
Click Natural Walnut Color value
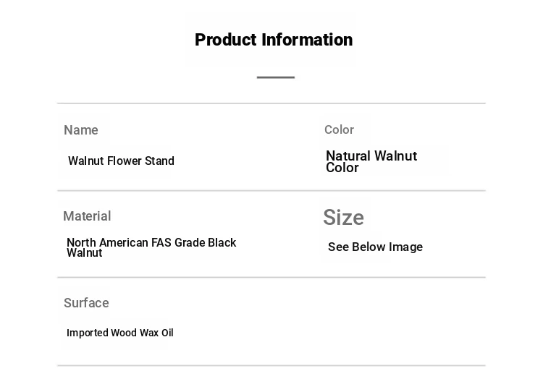tap(371, 161)
